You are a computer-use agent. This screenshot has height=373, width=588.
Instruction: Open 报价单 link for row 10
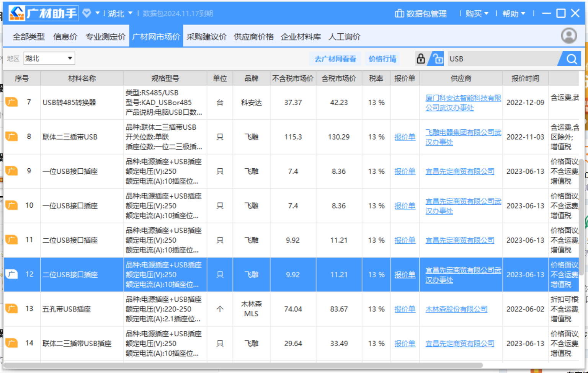(405, 206)
